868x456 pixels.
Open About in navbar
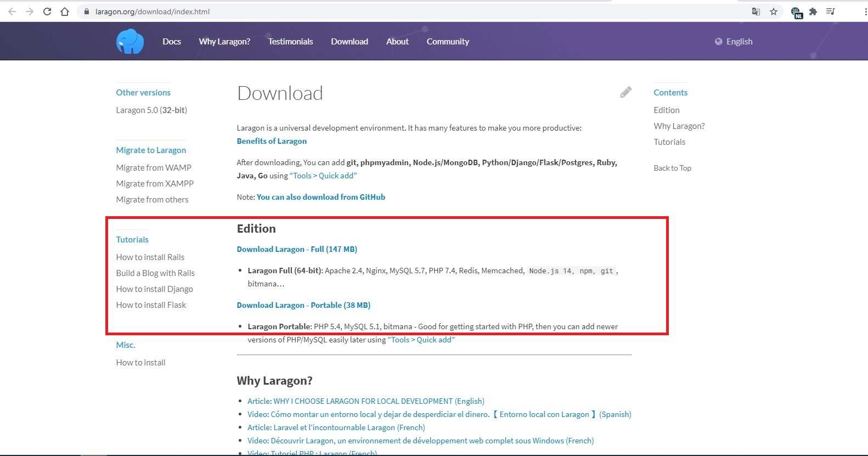click(x=397, y=42)
